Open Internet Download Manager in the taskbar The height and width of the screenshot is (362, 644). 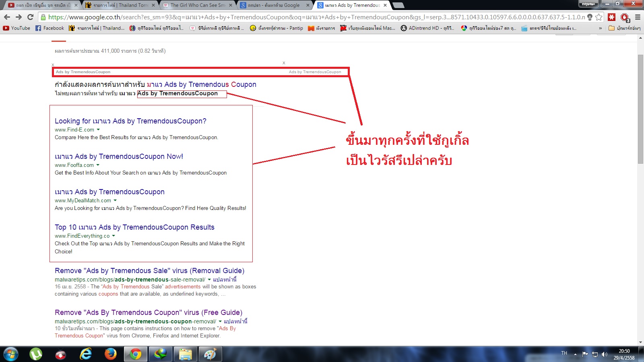coord(161,354)
